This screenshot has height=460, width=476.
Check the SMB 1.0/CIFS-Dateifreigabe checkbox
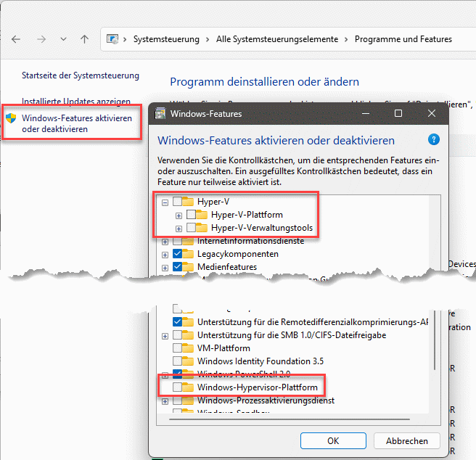177,335
